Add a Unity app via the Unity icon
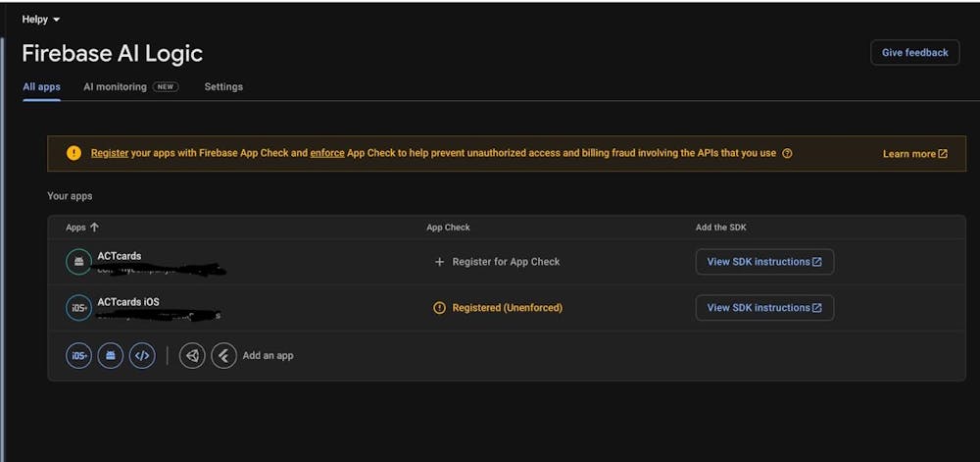Image resolution: width=980 pixels, height=462 pixels. pyautogui.click(x=192, y=355)
